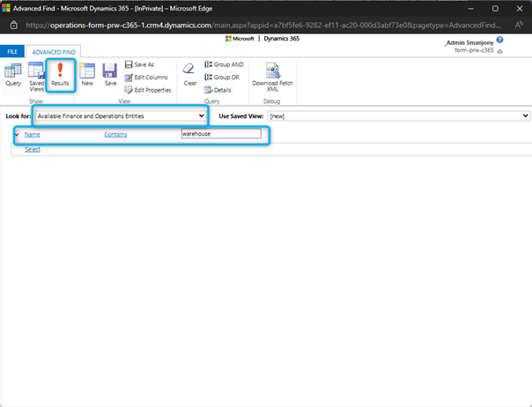The width and height of the screenshot is (532, 407).
Task: Click Download Fetch XML
Action: 272,77
